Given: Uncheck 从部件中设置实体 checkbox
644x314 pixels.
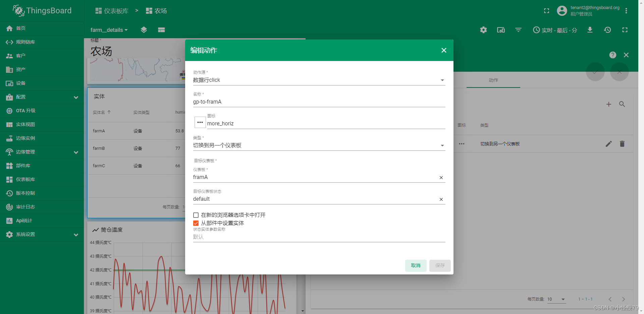Looking at the screenshot, I should click(196, 223).
